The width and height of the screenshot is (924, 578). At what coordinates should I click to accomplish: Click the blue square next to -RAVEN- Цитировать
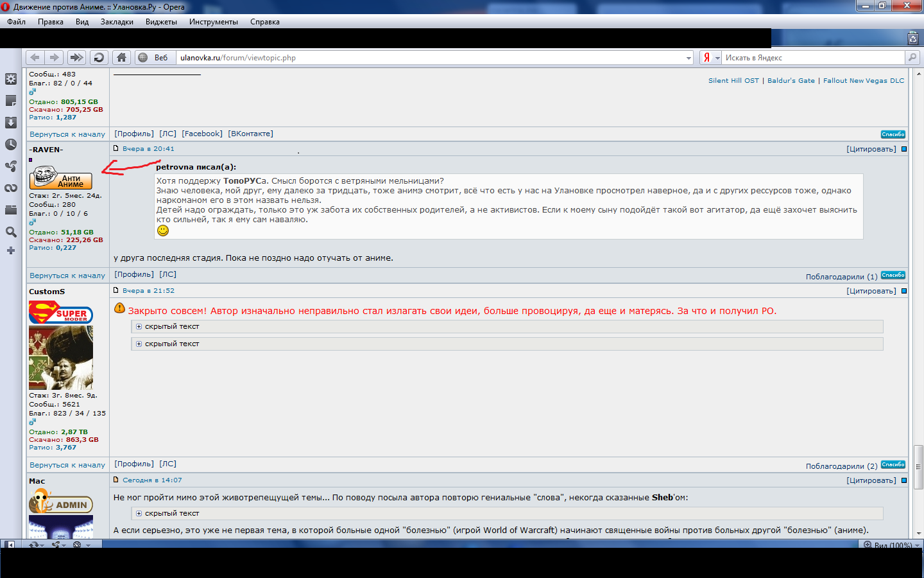[x=904, y=149]
